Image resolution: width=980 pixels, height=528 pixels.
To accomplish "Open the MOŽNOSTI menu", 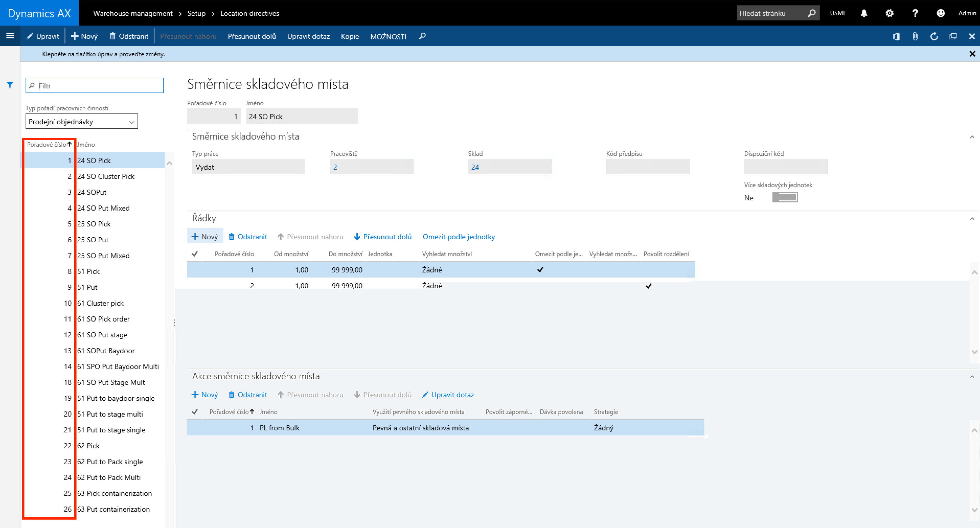I will 388,37.
